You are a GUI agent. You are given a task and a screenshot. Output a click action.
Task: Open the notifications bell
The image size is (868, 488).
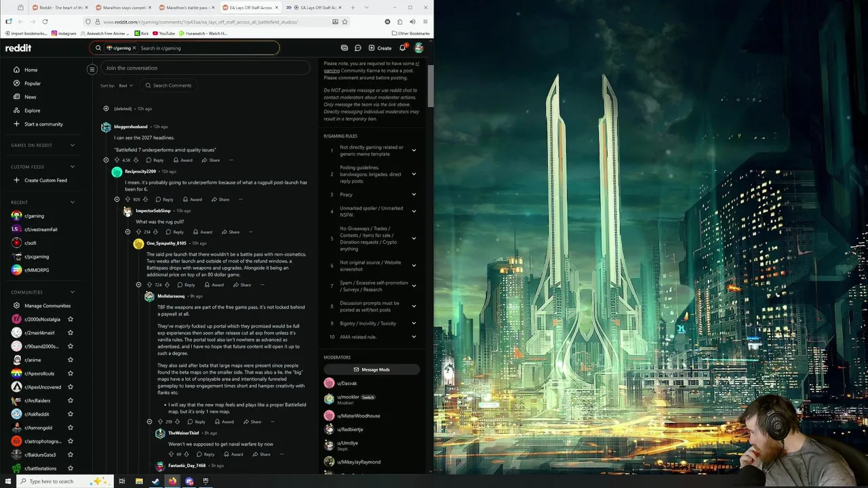[x=402, y=48]
